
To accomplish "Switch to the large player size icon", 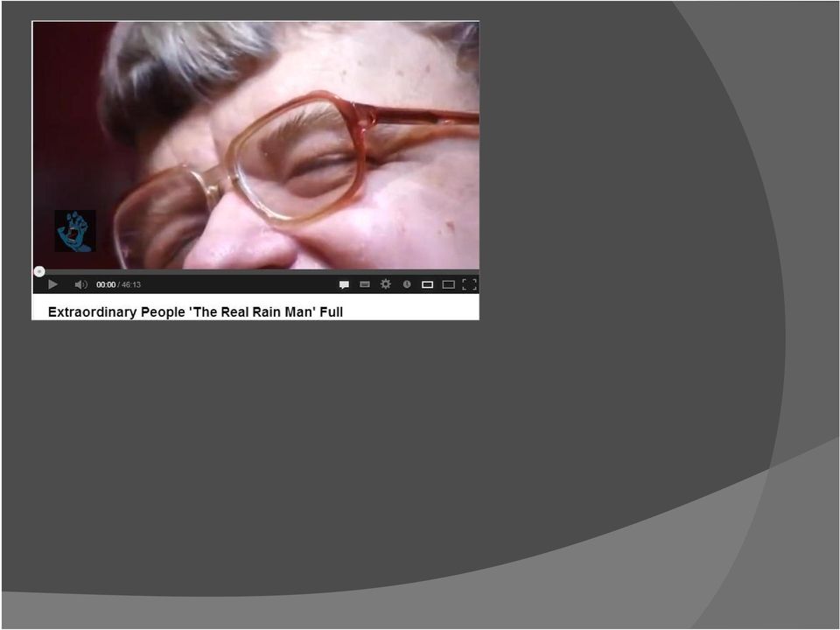I will pos(448,284).
